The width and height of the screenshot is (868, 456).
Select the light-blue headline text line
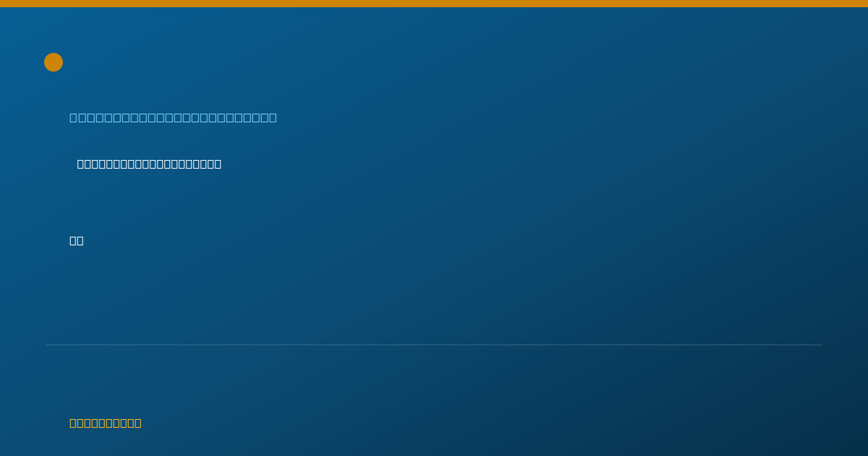(x=173, y=117)
